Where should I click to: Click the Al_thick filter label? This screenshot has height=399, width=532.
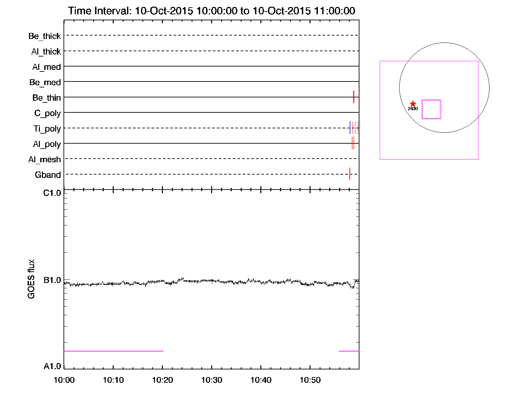click(x=46, y=52)
